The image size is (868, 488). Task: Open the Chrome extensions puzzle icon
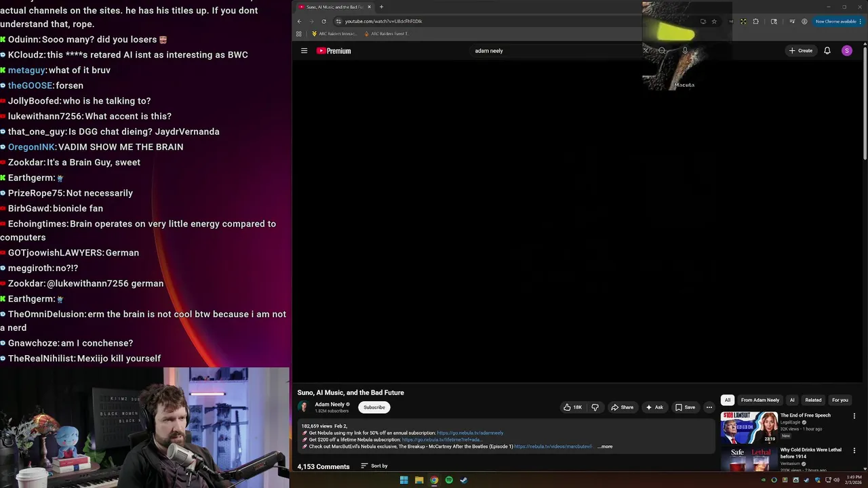755,21
